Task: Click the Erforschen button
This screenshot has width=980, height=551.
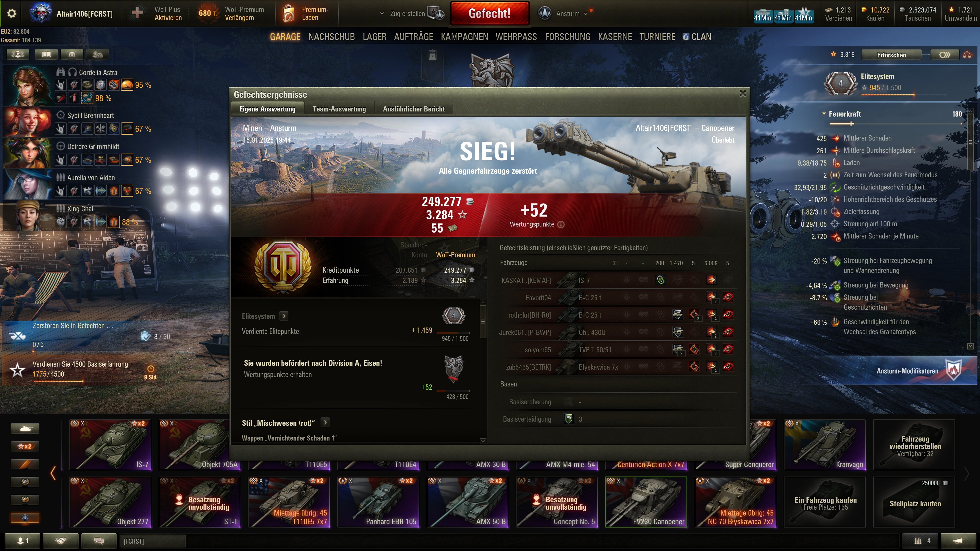Action: (x=891, y=55)
